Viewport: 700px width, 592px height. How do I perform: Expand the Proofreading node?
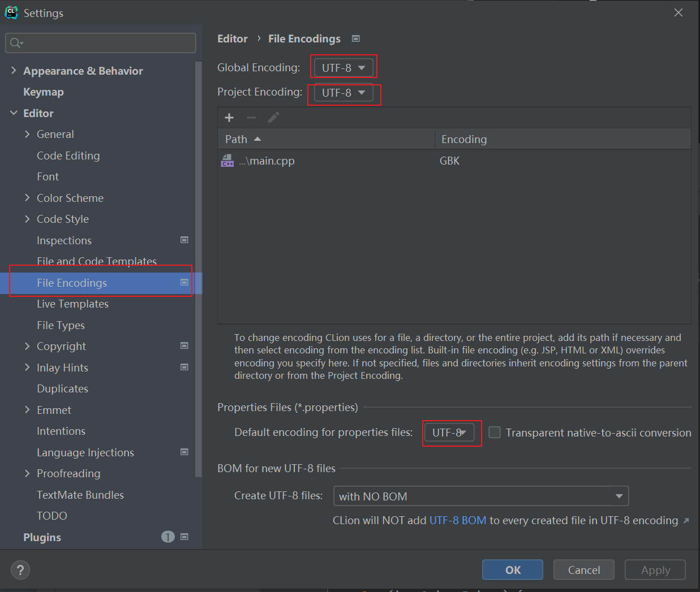pos(27,473)
